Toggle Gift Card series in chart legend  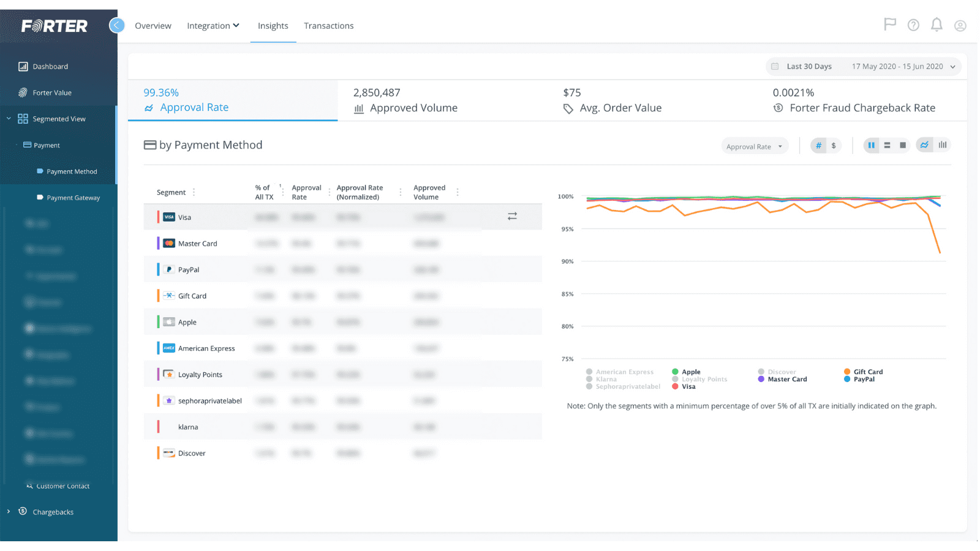click(863, 372)
